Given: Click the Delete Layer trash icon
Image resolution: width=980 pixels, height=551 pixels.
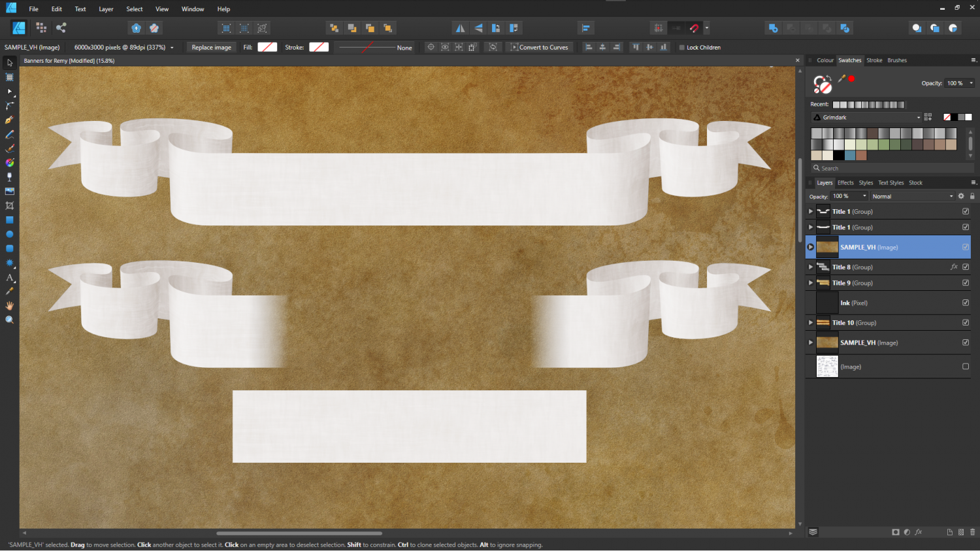Looking at the screenshot, I should click(x=972, y=532).
